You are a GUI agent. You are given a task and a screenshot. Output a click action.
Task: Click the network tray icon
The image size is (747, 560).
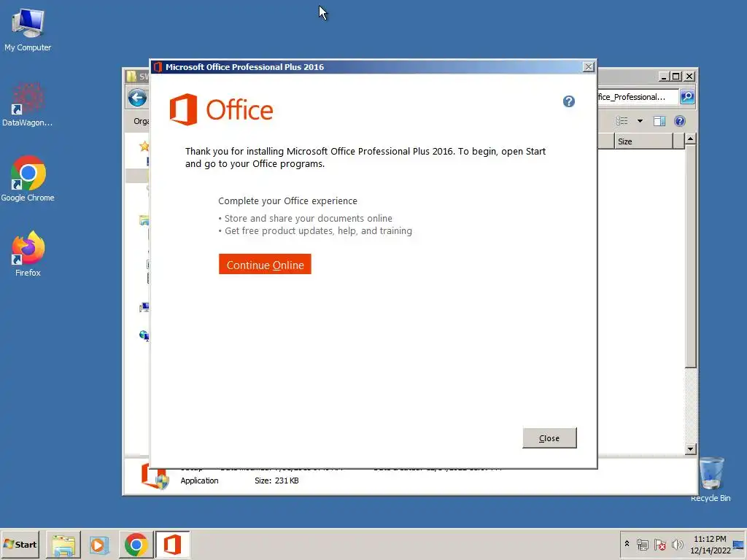point(642,544)
